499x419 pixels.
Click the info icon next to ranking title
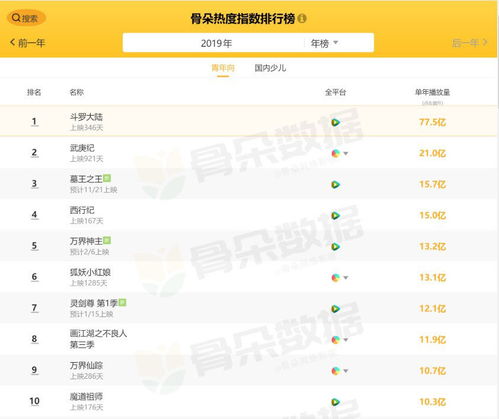302,18
